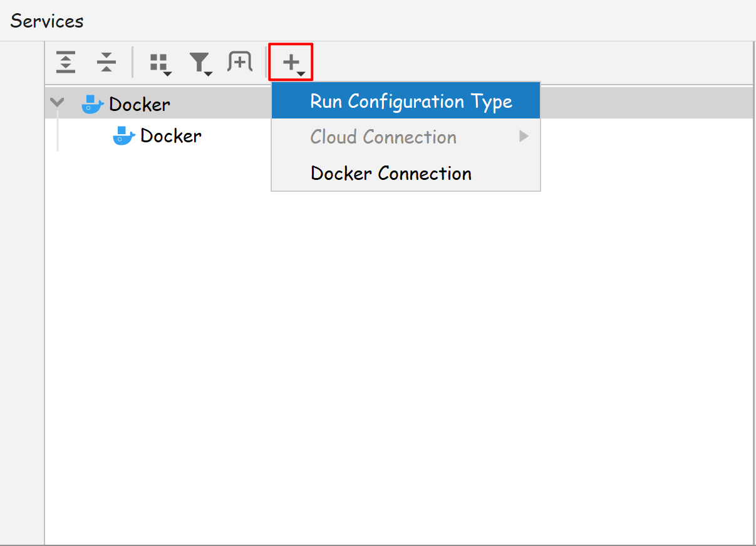Open the Cloud Connection submenu
Image resolution: width=756 pixels, height=546 pixels.
[x=406, y=137]
